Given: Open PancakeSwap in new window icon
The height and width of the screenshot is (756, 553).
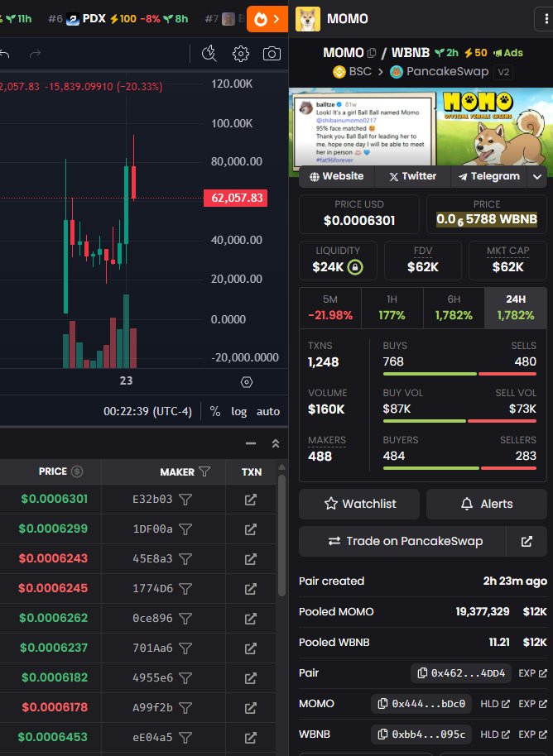Looking at the screenshot, I should [x=527, y=542].
